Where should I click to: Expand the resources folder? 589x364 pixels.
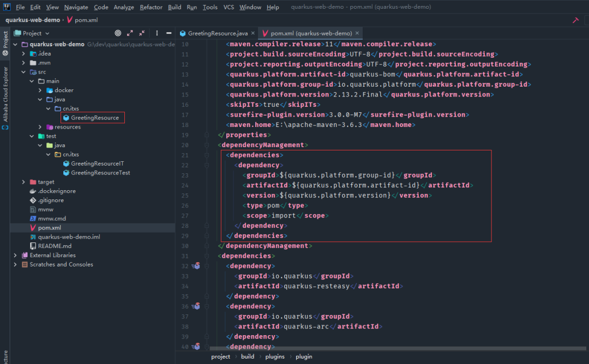40,127
